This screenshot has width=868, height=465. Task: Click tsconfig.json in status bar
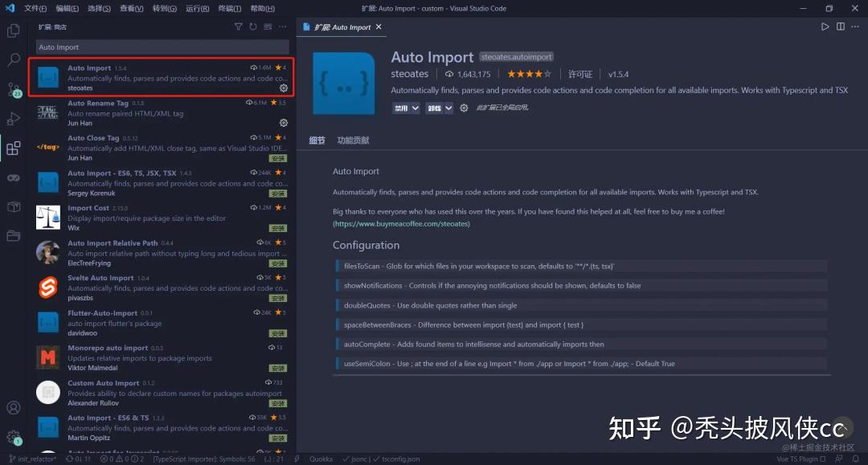point(397,459)
